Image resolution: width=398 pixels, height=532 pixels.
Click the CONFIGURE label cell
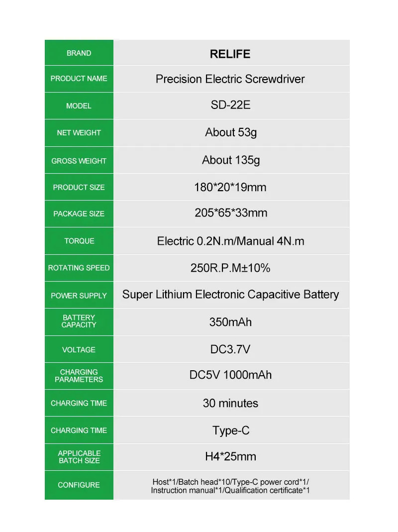coord(79,485)
